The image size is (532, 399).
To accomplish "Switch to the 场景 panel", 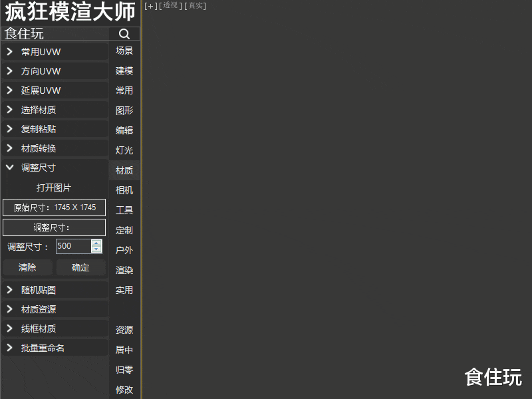I will point(124,51).
